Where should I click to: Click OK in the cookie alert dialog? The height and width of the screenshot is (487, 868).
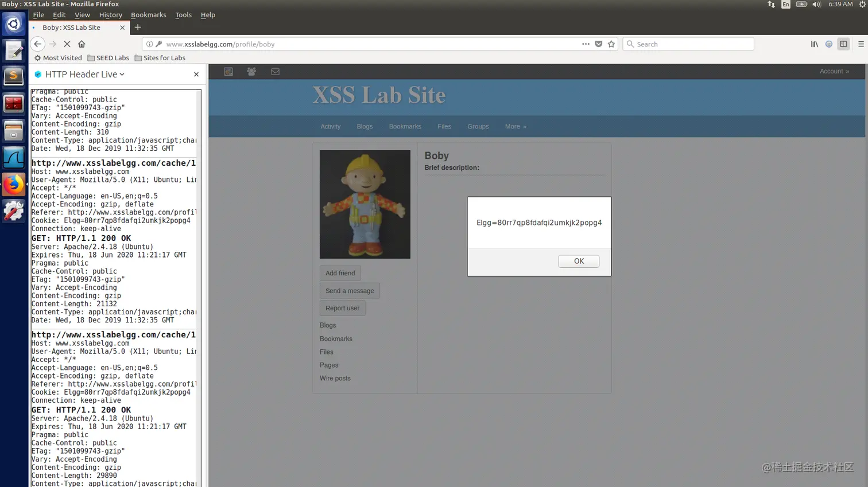point(579,261)
